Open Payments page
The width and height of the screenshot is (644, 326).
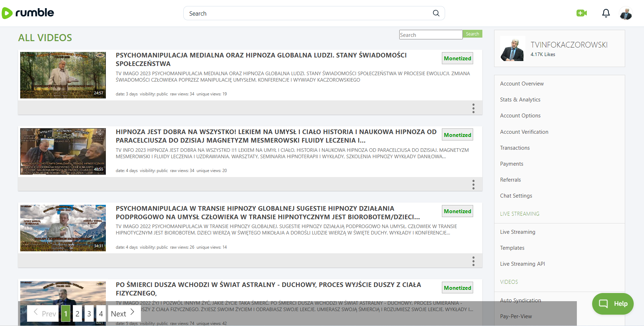point(512,164)
